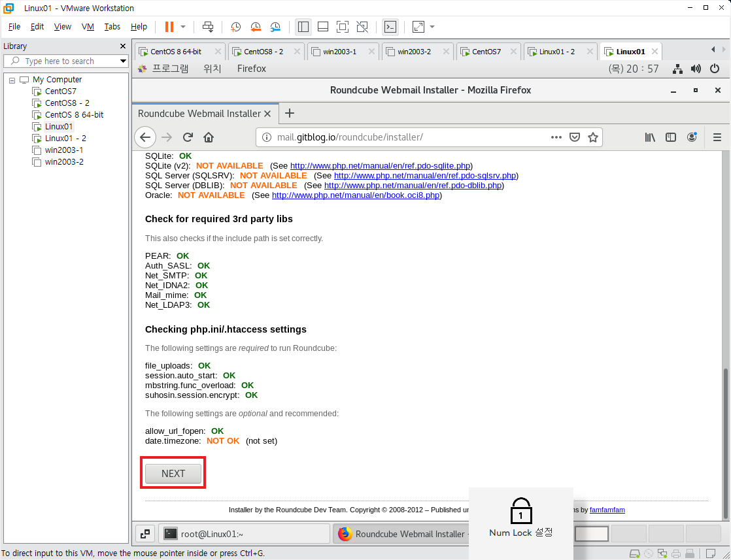Close the CentOS7 VM tab
This screenshot has height=560, width=731.
coord(513,52)
